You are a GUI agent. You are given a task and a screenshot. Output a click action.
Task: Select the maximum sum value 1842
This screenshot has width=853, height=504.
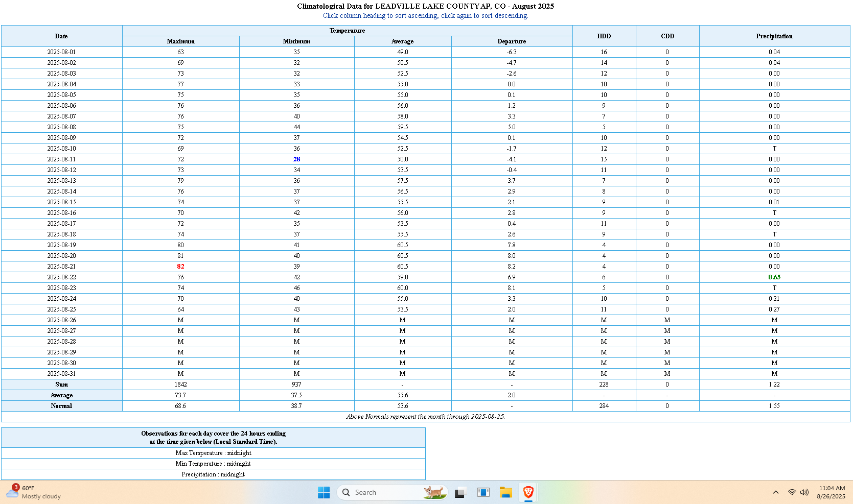(x=180, y=385)
